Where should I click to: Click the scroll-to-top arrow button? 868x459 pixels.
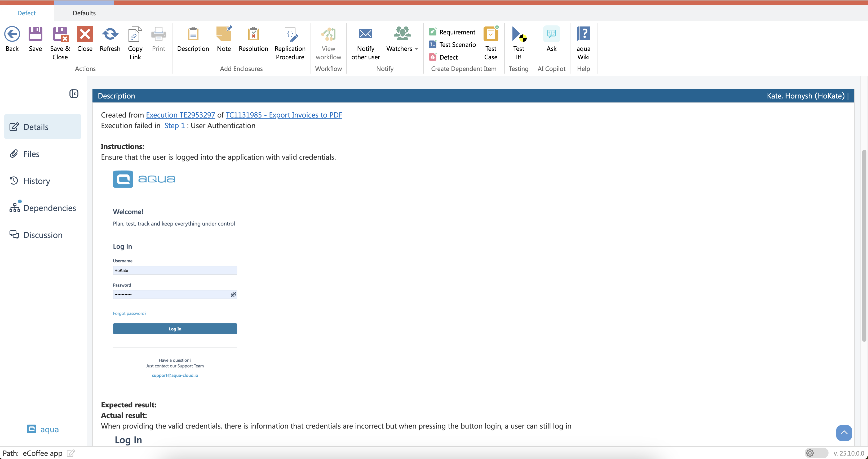click(844, 433)
